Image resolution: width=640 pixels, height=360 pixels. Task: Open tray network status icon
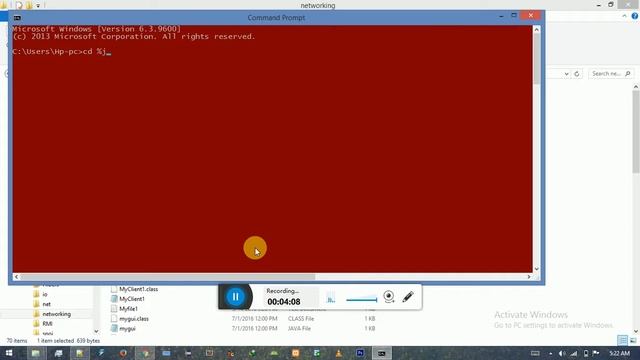point(574,353)
